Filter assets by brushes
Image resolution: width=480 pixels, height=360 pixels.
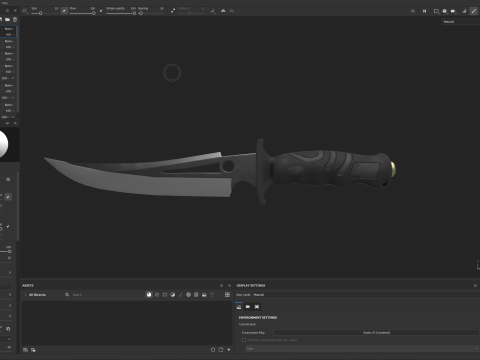pyautogui.click(x=181, y=295)
